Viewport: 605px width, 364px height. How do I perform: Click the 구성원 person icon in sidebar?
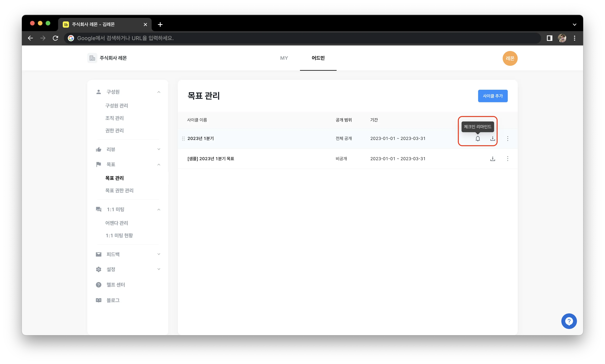(x=98, y=92)
